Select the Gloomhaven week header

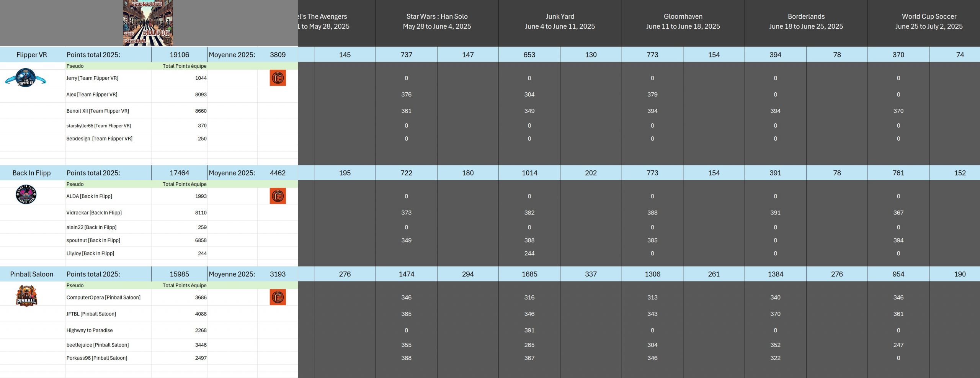click(683, 21)
